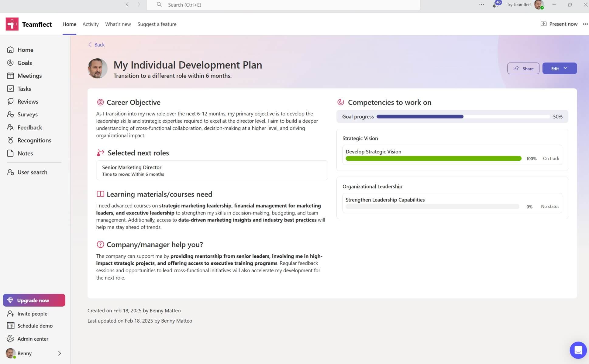Click the Share button
The width and height of the screenshot is (589, 364).
523,68
